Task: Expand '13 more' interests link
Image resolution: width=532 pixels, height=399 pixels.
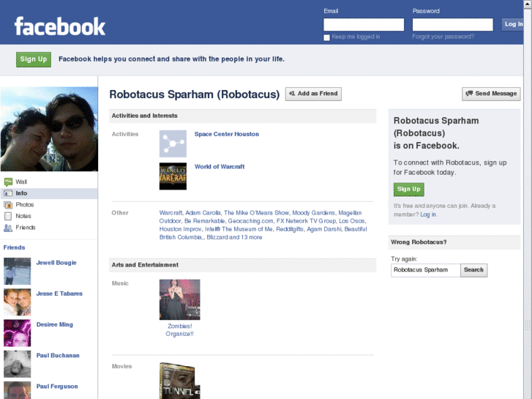Action: tap(252, 237)
